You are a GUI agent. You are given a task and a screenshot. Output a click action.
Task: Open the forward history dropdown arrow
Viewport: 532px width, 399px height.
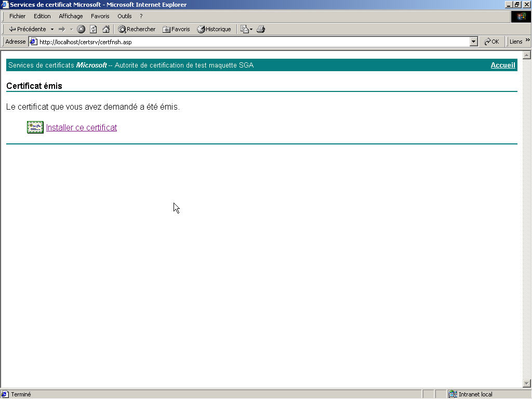pos(71,29)
